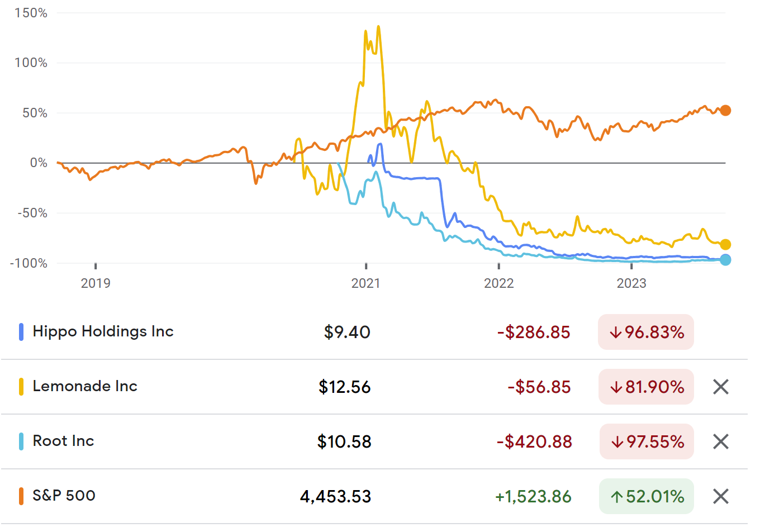Remove S&P 500 from comparison

pos(721,496)
